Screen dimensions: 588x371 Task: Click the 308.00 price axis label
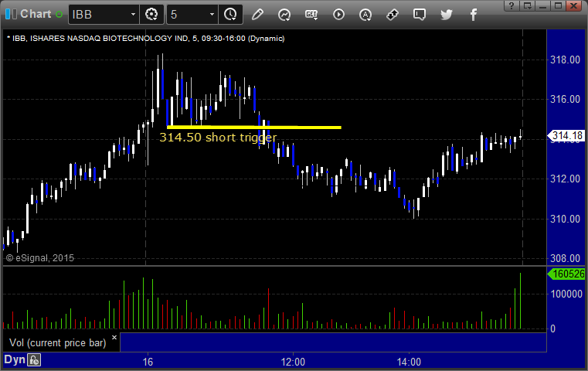click(x=565, y=258)
